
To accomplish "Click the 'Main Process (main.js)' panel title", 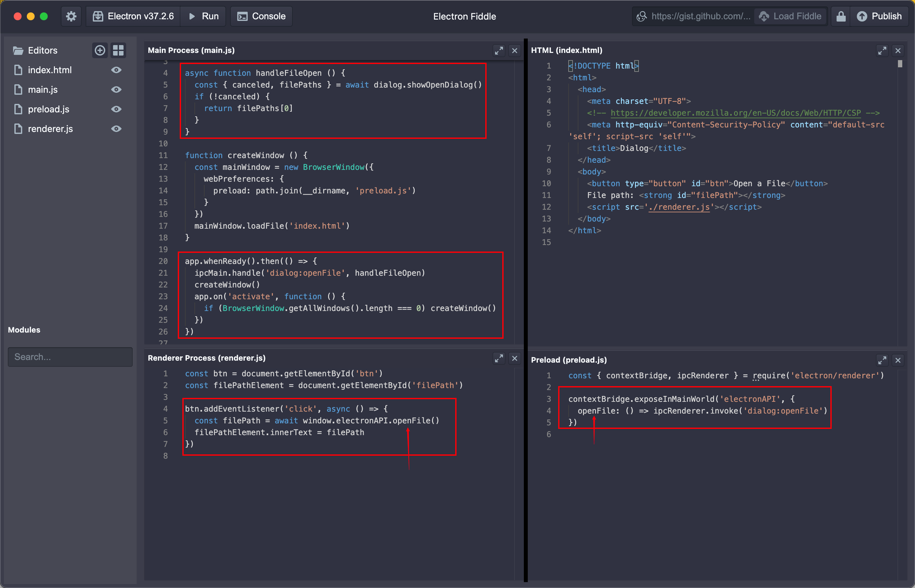I will tap(191, 50).
